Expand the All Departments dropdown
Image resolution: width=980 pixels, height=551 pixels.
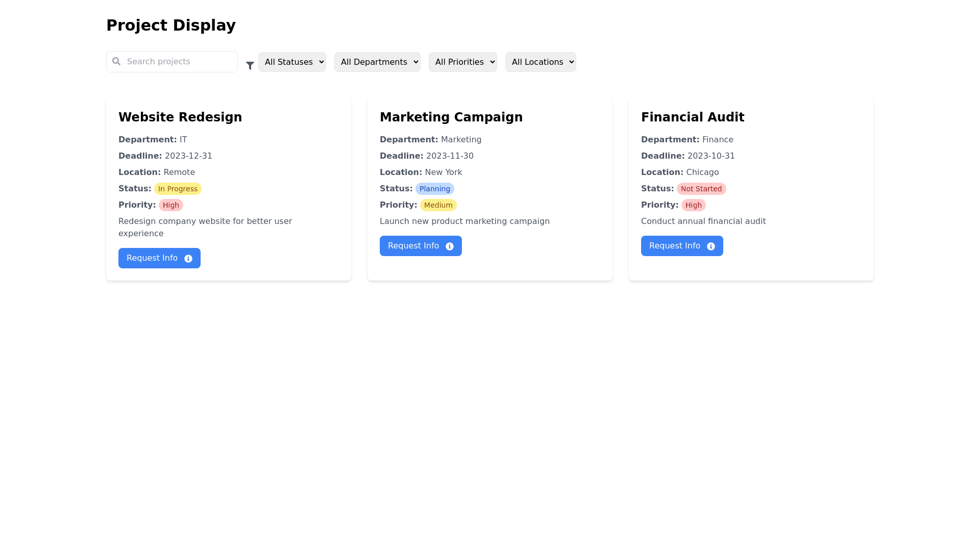point(377,62)
